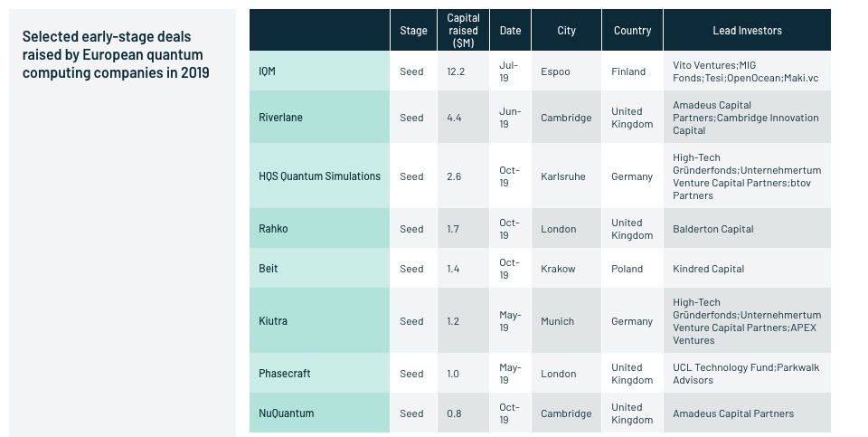The image size is (868, 437).
Task: Click the Rahko company cell
Action: [319, 229]
